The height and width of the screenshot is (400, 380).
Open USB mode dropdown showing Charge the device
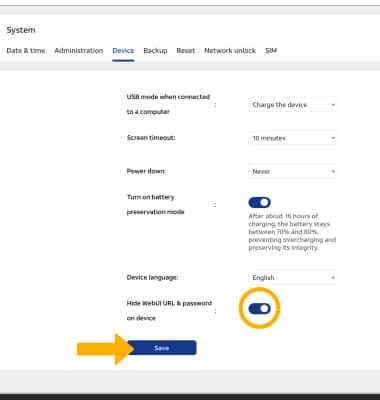pyautogui.click(x=293, y=105)
